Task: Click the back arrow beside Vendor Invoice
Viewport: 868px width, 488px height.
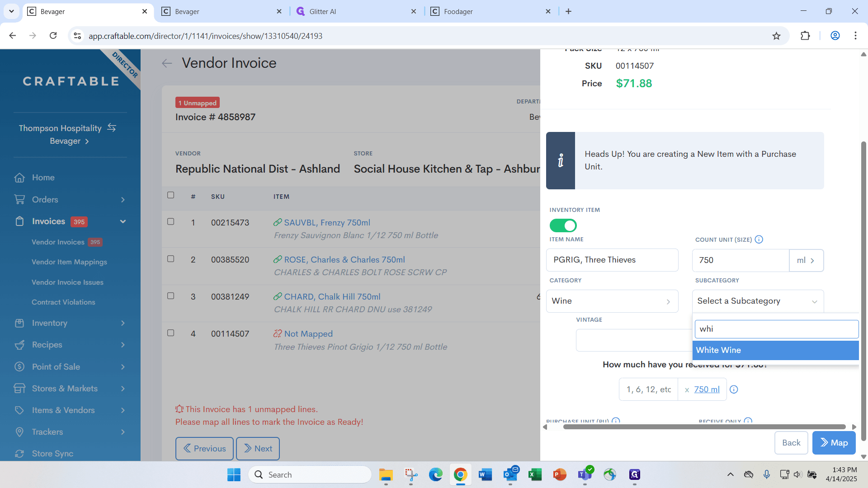Action: pos(167,63)
